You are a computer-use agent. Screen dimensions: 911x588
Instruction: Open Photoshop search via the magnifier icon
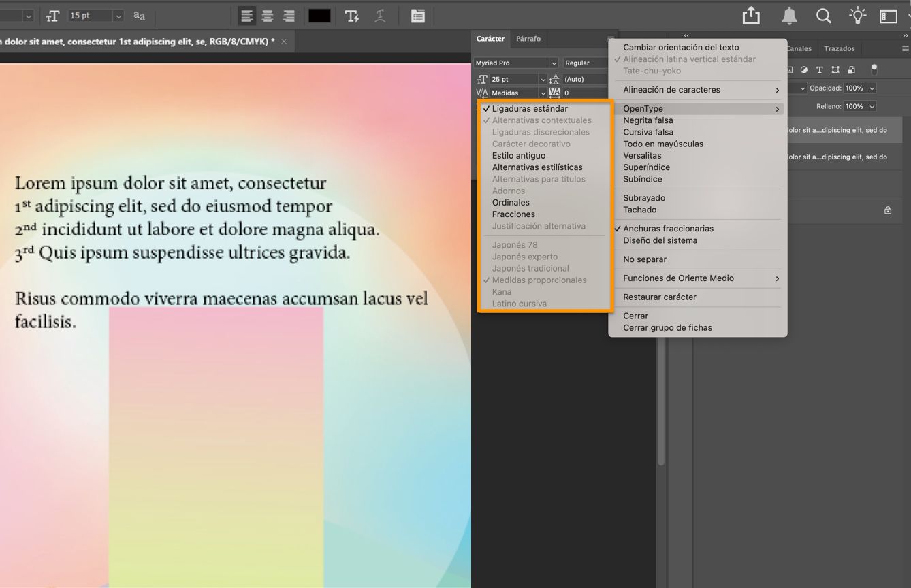click(x=823, y=15)
